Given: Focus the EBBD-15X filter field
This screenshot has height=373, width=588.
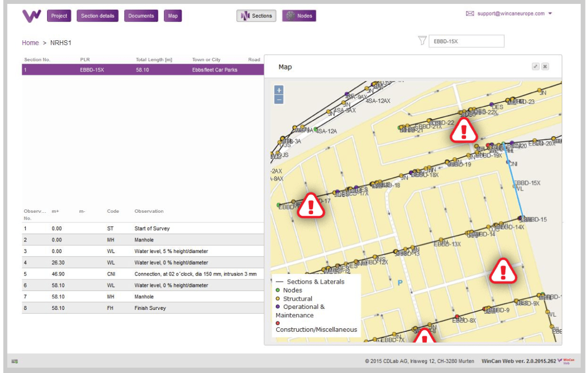Looking at the screenshot, I should pos(466,42).
